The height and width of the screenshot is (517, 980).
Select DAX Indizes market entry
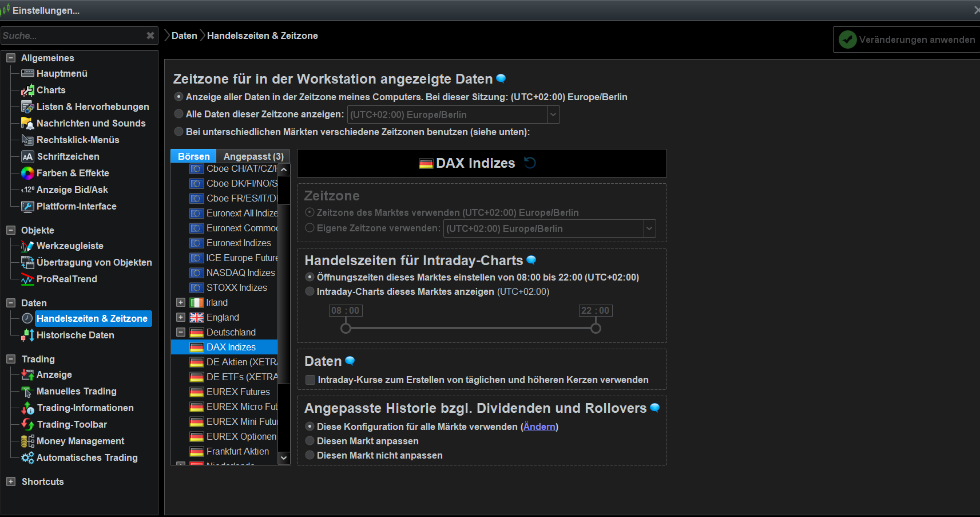(224, 347)
